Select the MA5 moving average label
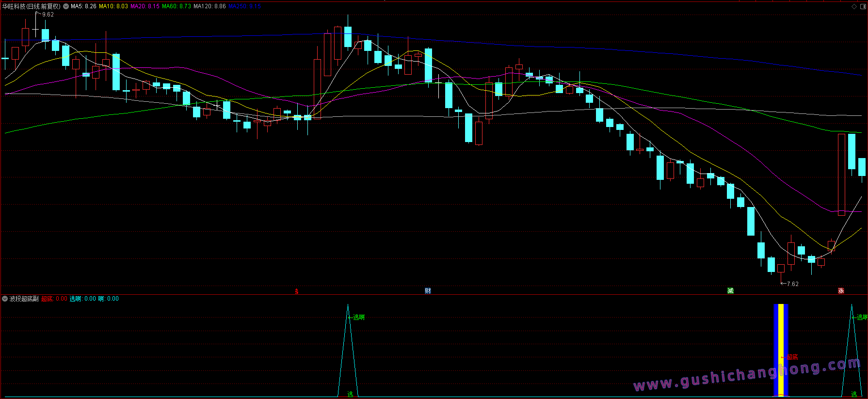Viewport: 868px width, 399px height. click(83, 6)
